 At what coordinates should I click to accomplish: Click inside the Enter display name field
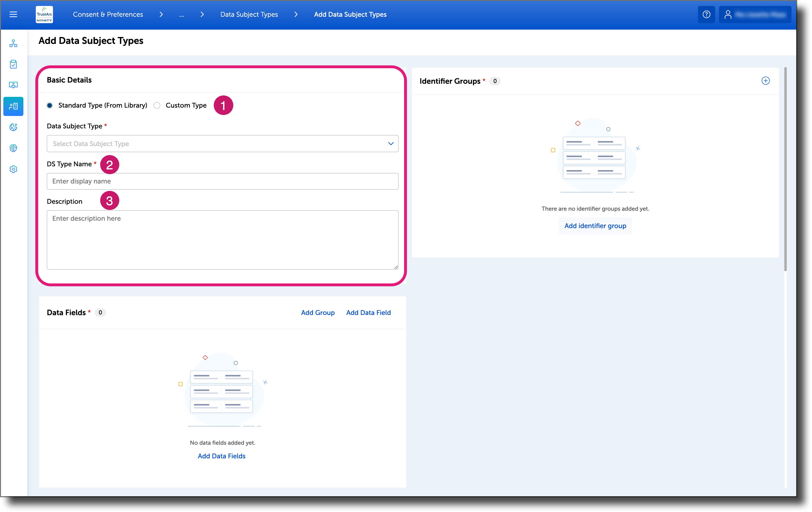point(222,181)
